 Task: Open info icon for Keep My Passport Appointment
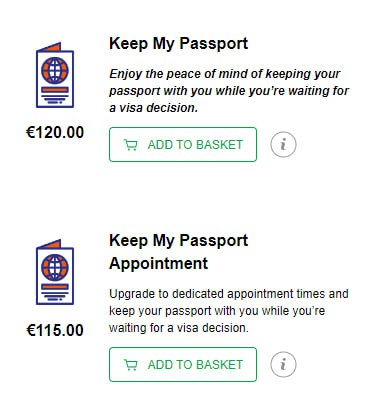pyautogui.click(x=283, y=364)
